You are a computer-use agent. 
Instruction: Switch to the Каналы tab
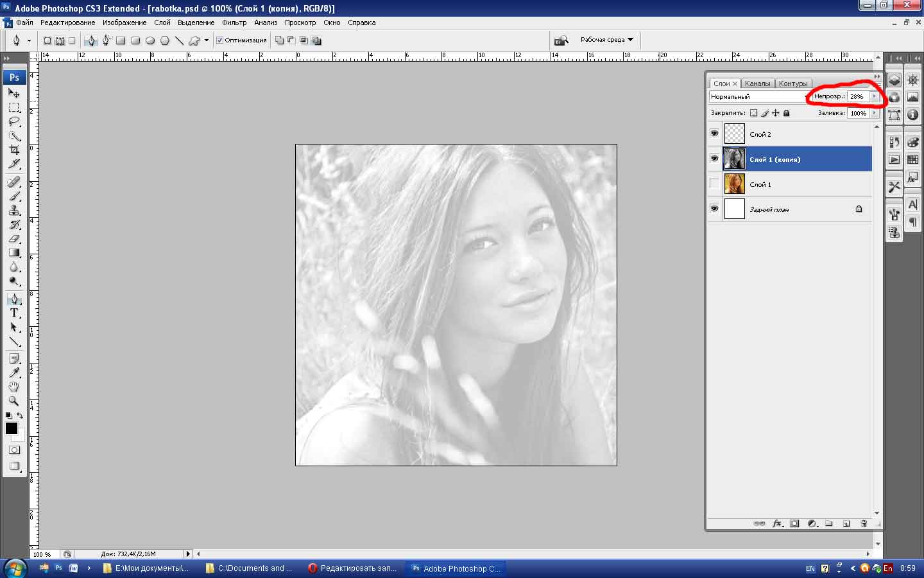(x=757, y=83)
